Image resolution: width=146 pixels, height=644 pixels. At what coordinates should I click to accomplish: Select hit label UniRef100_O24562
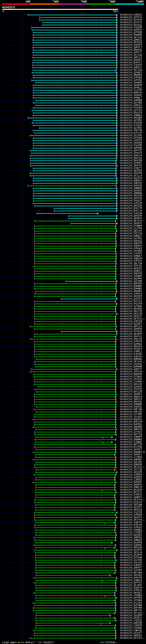pyautogui.click(x=131, y=163)
